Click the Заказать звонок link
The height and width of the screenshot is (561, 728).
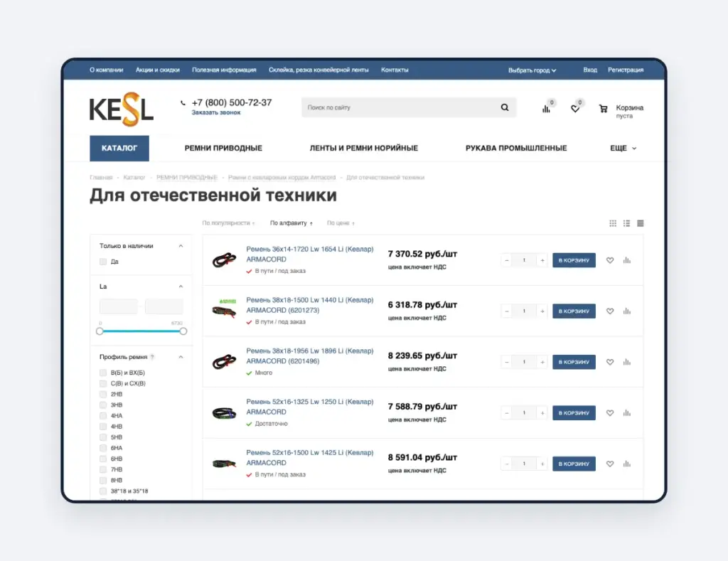tap(216, 113)
